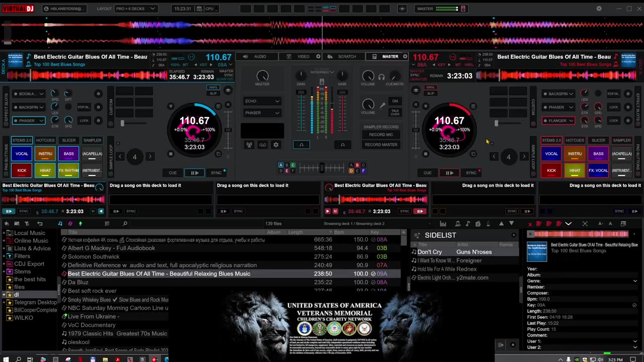This screenshot has height=362, width=644.
Task: Click the left deck album cover thumbnail
Action: (x=16, y=60)
